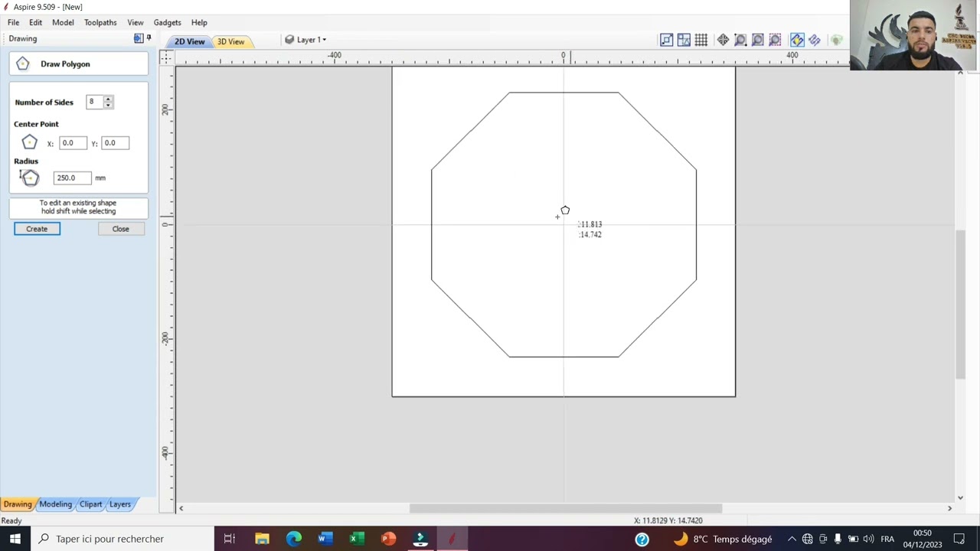Click the toolpath drawing toggle icon
This screenshot has width=980, height=551.
[x=815, y=40]
